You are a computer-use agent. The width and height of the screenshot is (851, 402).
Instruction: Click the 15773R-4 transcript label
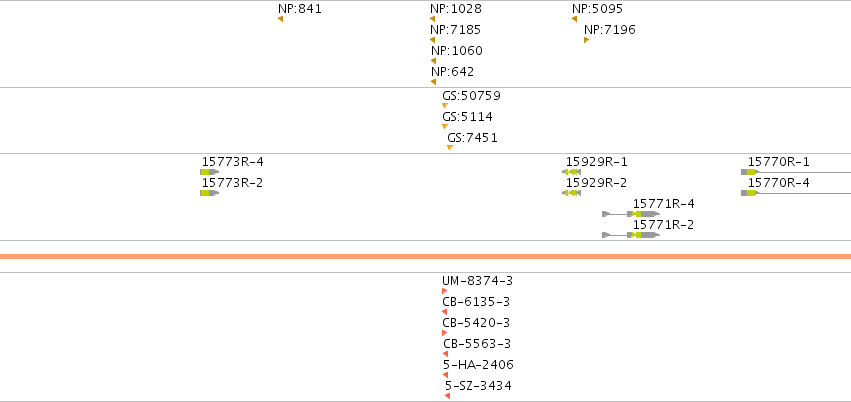pyautogui.click(x=233, y=162)
